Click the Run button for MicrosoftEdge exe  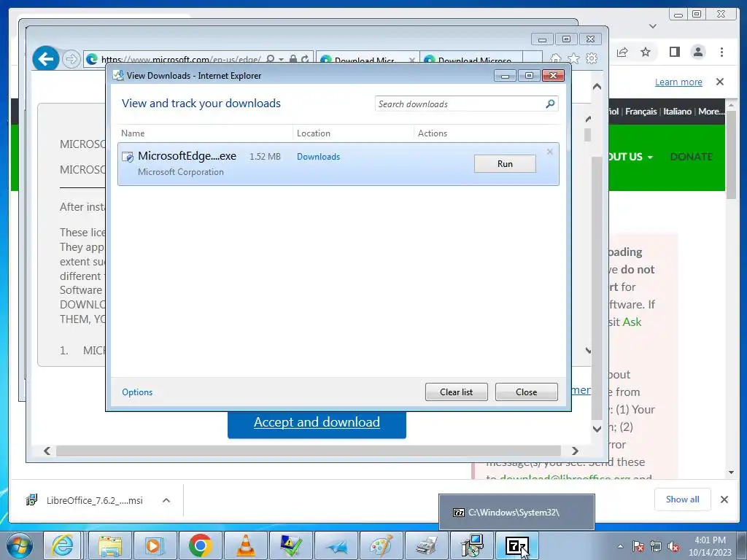click(x=505, y=164)
